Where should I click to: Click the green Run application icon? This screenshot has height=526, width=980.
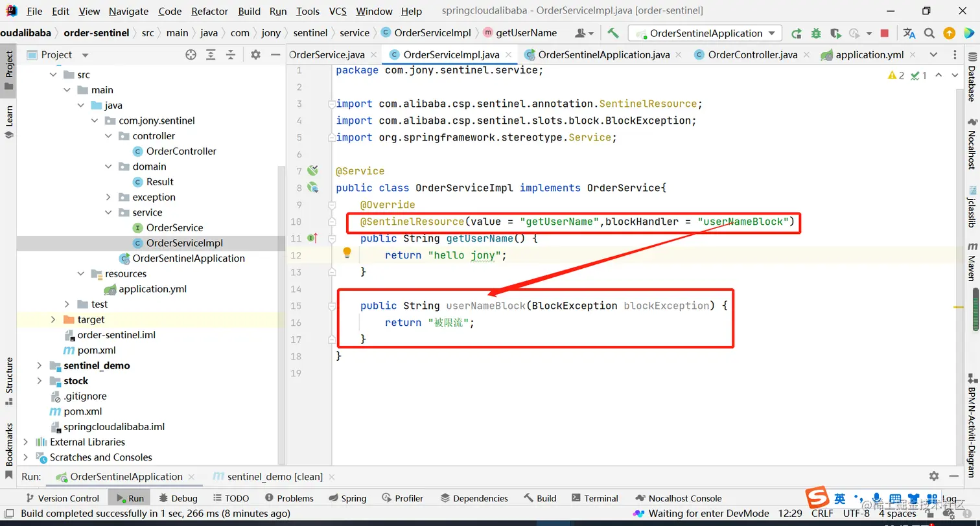click(797, 33)
